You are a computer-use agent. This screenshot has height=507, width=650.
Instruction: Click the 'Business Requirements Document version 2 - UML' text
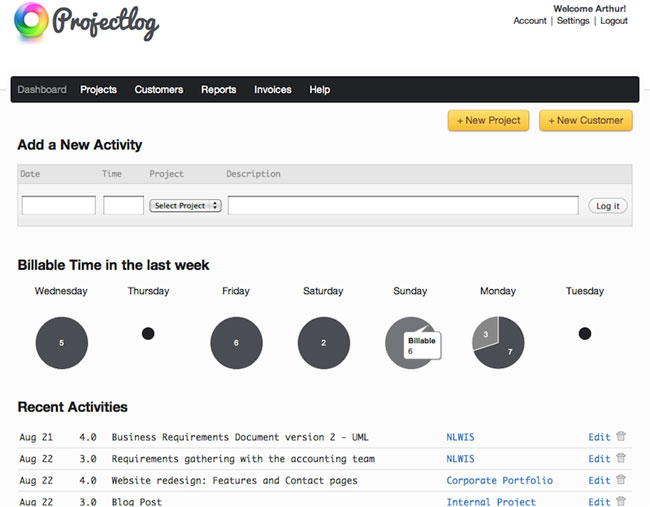click(x=240, y=437)
